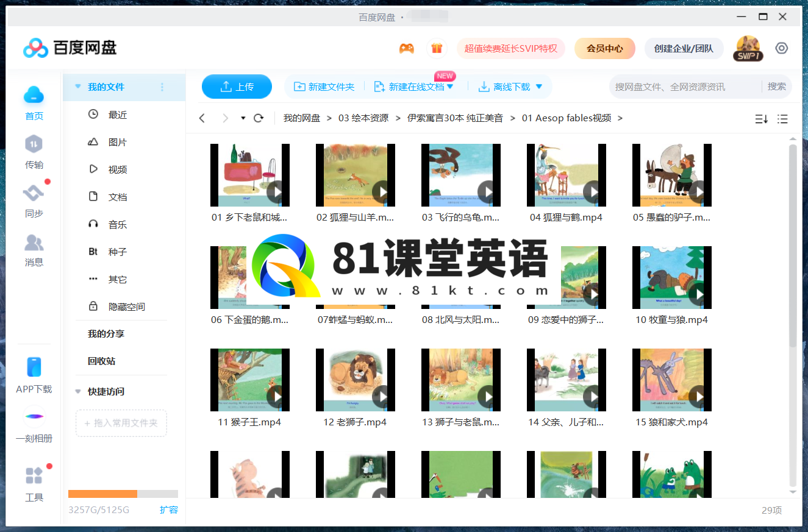The width and height of the screenshot is (808, 532).
Task: Select 10 牧童与狼.mp4 thumbnail
Action: pos(672,278)
